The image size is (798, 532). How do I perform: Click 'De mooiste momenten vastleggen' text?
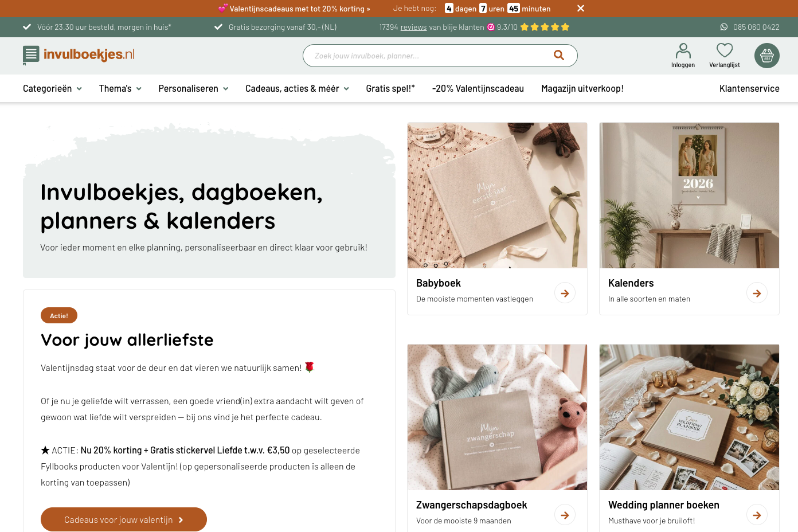click(x=475, y=299)
